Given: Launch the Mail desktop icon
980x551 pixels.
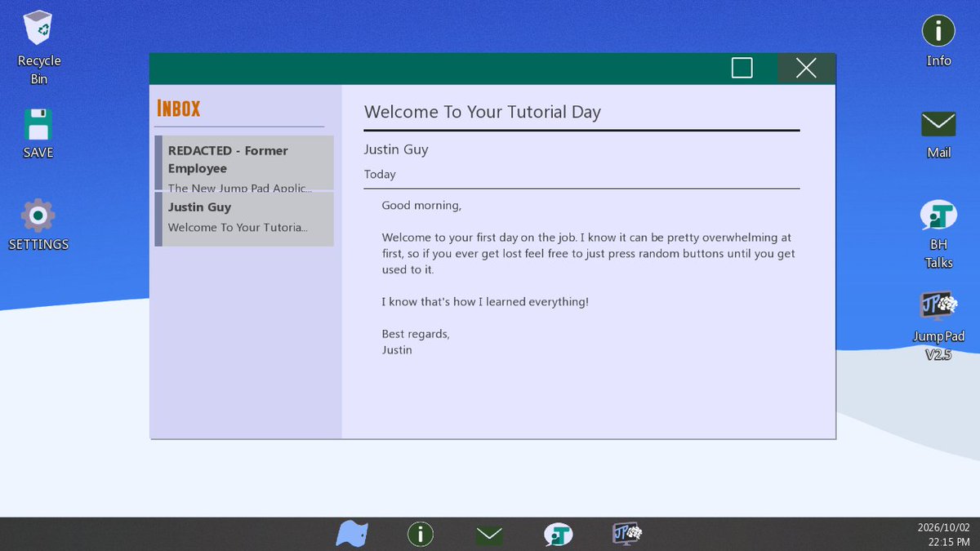Looking at the screenshot, I should pos(938,124).
